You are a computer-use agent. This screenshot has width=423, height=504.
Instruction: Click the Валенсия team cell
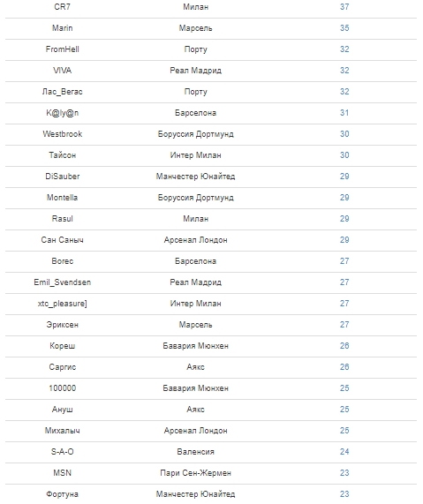195,452
